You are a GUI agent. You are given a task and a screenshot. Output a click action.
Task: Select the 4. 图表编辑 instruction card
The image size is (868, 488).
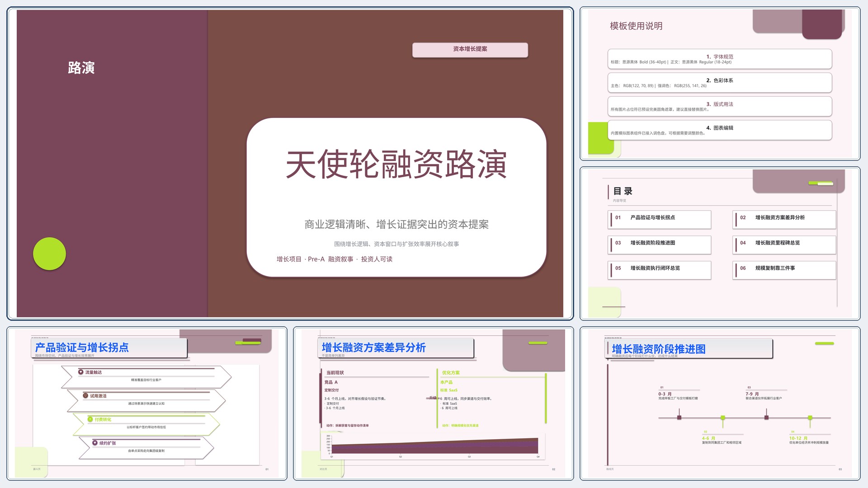click(720, 130)
